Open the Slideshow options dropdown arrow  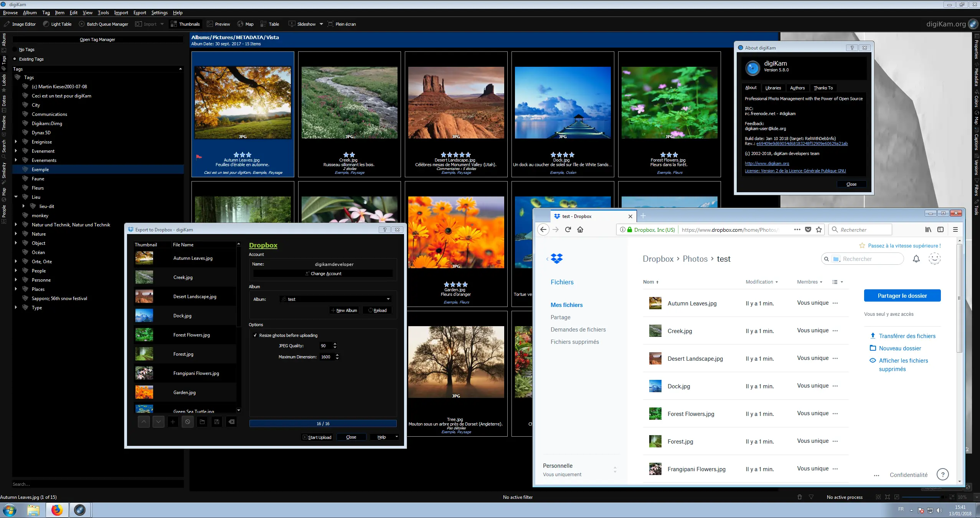(321, 24)
